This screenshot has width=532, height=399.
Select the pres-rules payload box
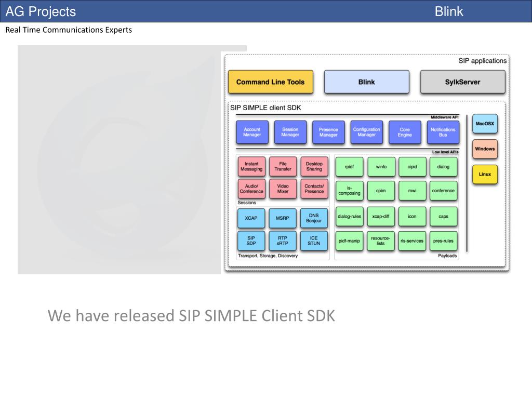click(443, 241)
